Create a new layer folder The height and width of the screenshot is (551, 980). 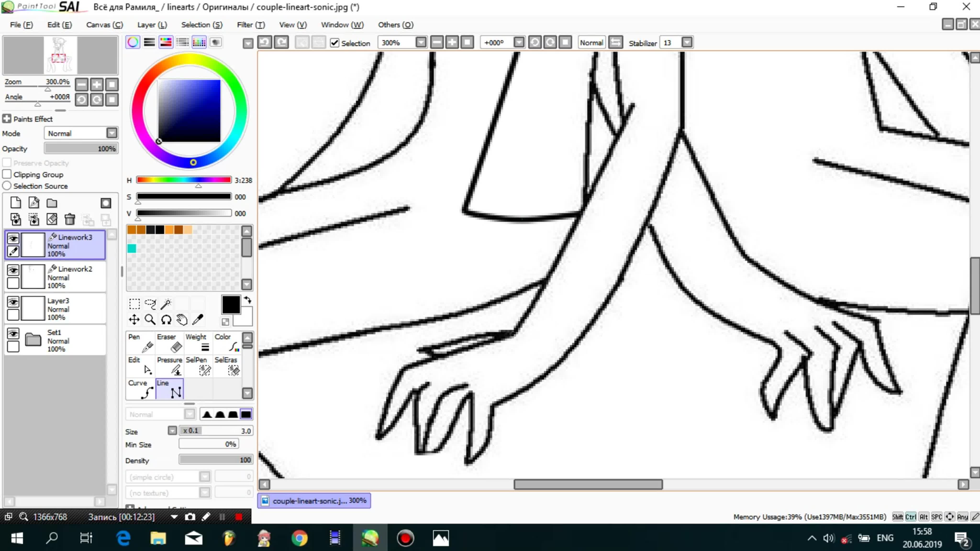52,203
